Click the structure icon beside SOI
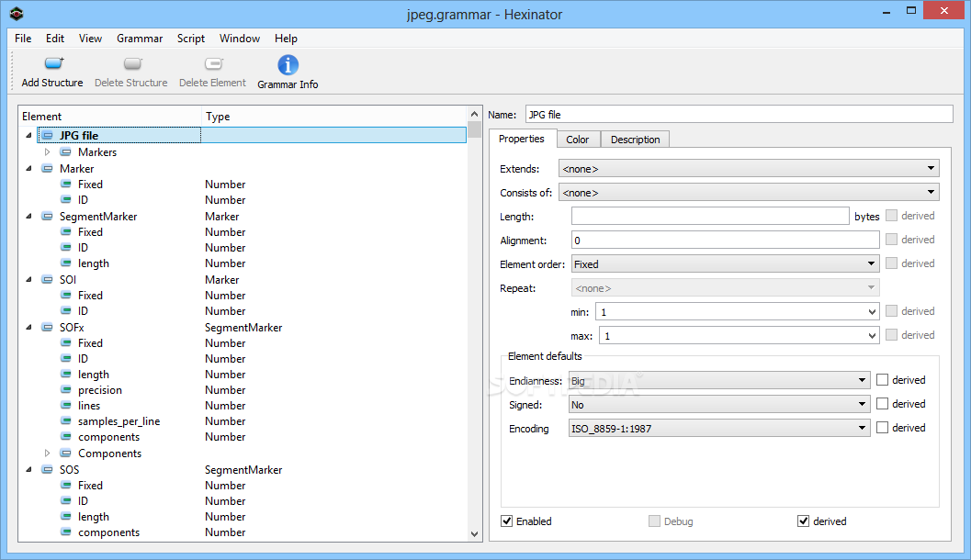Screen dimensions: 971x560 point(47,280)
